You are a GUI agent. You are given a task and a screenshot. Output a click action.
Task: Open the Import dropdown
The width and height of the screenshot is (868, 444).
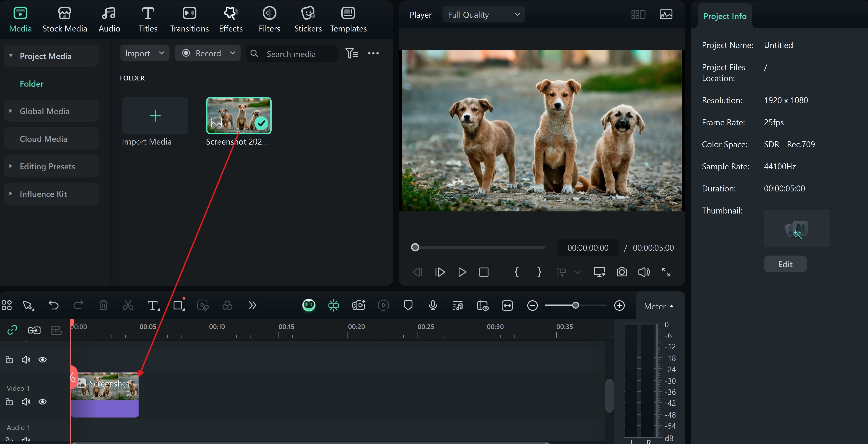point(145,53)
